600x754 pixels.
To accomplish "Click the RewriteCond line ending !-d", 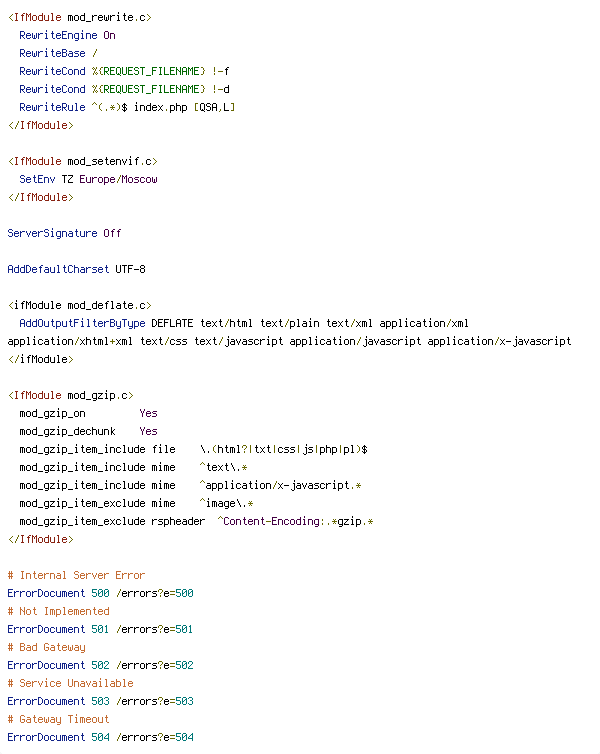I will [x=124, y=89].
